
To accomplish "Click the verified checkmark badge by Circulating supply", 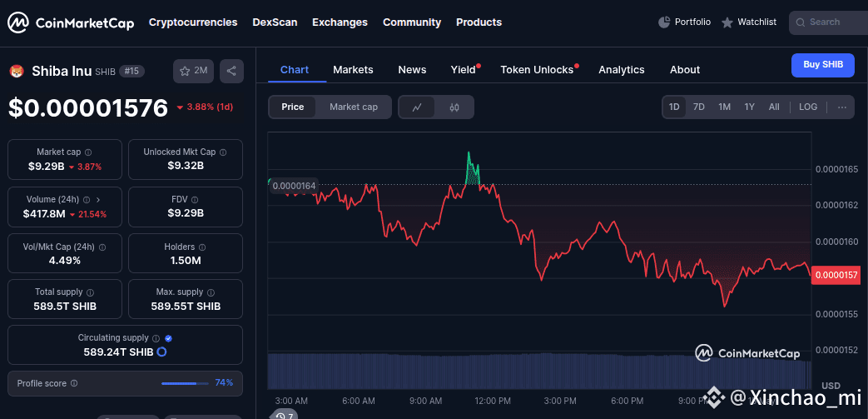I will click(169, 338).
